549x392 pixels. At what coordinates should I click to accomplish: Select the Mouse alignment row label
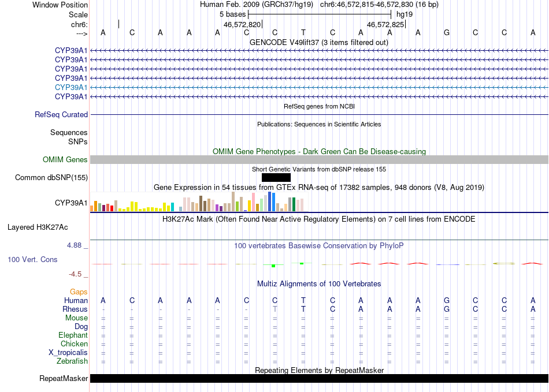tap(76, 318)
